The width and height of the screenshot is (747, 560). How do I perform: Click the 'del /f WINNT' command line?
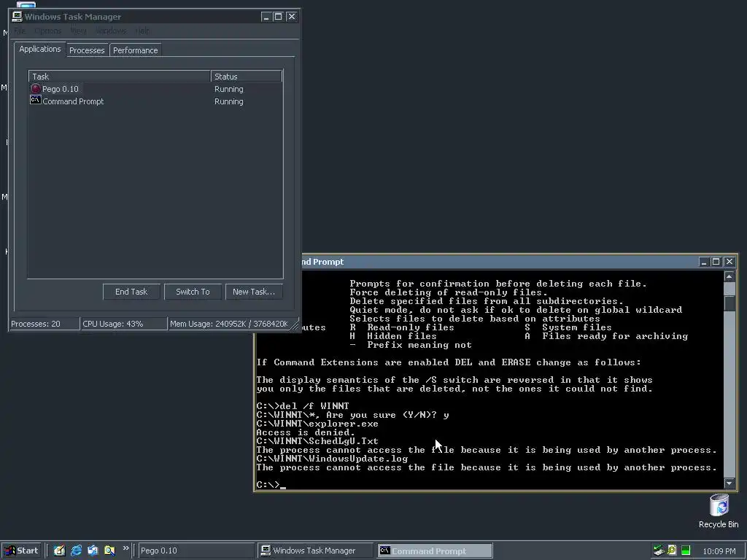tap(314, 405)
